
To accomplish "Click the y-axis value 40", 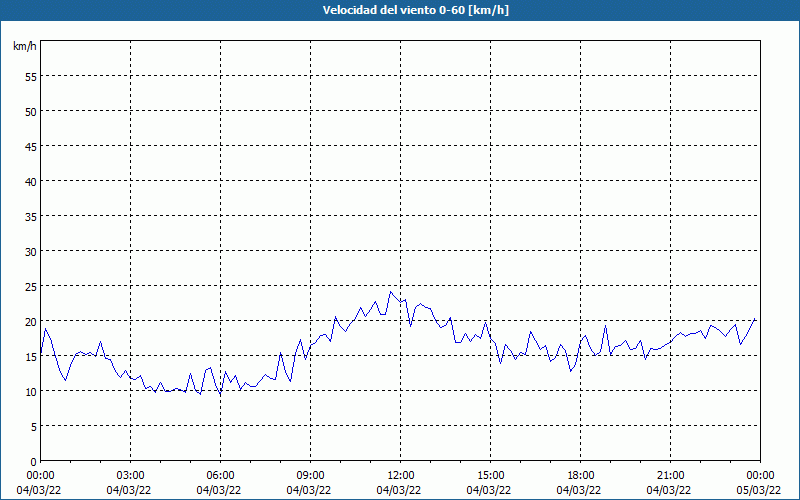I will (31, 182).
